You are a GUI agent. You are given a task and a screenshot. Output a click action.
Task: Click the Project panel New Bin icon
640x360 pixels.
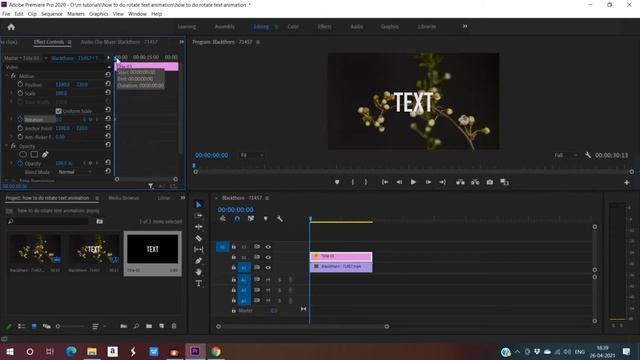pyautogui.click(x=149, y=326)
